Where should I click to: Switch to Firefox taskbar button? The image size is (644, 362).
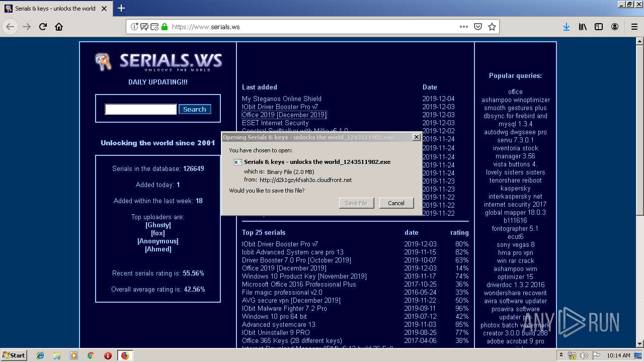[x=125, y=355]
